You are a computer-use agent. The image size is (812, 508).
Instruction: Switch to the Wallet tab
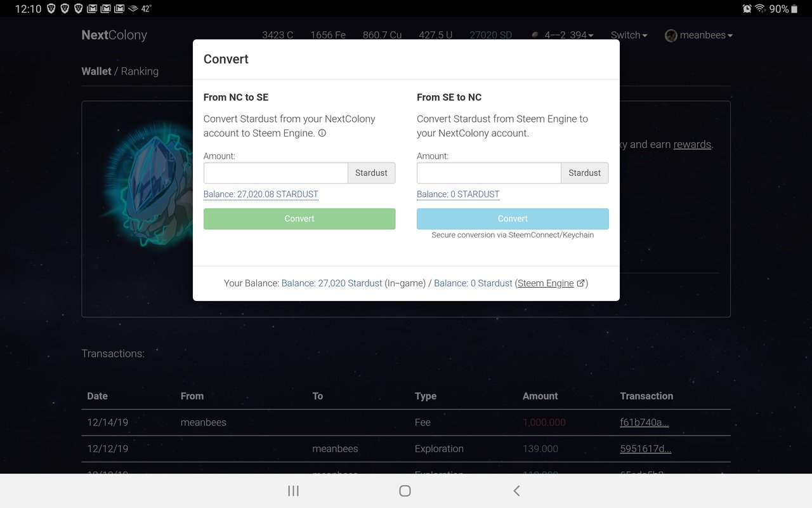96,71
